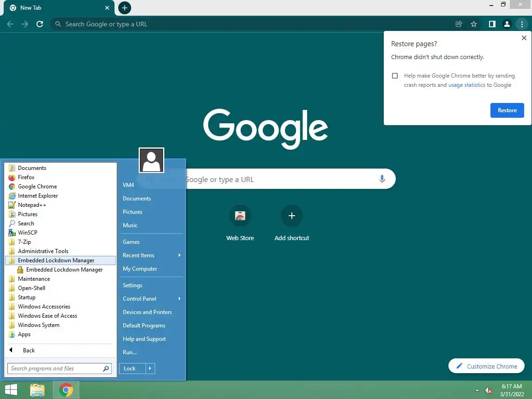Open the Chrome side panel icon
This screenshot has height=399, width=532.
(492, 24)
